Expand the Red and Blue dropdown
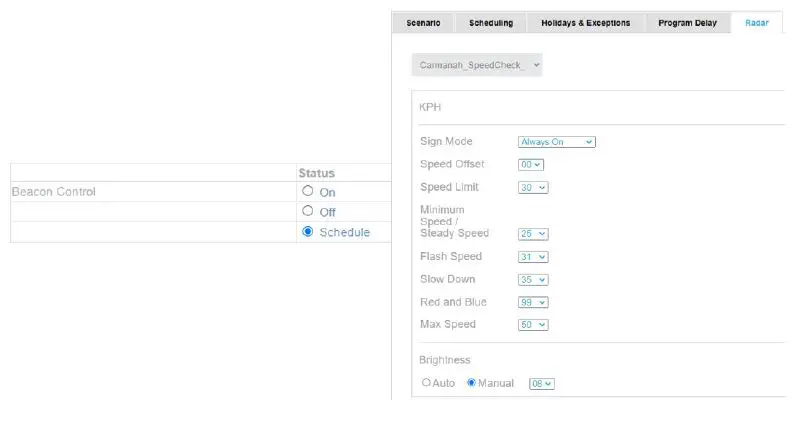This screenshot has width=794, height=421. click(x=533, y=302)
